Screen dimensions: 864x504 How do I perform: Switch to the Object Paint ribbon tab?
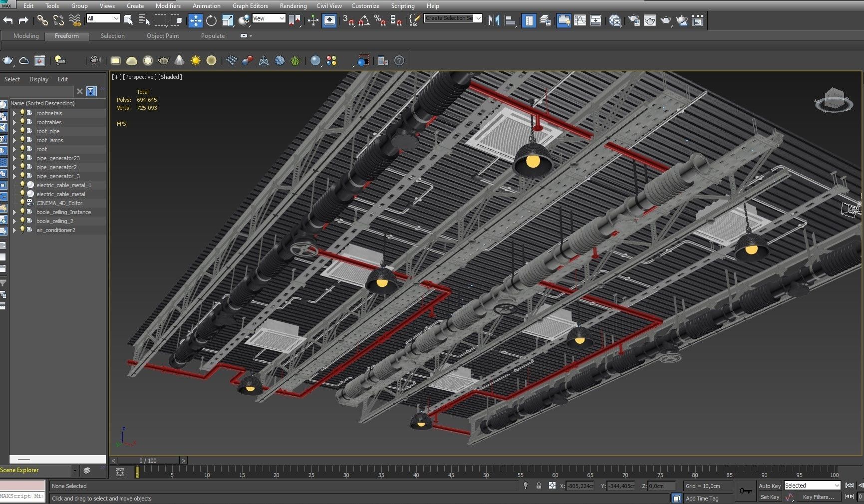[163, 36]
